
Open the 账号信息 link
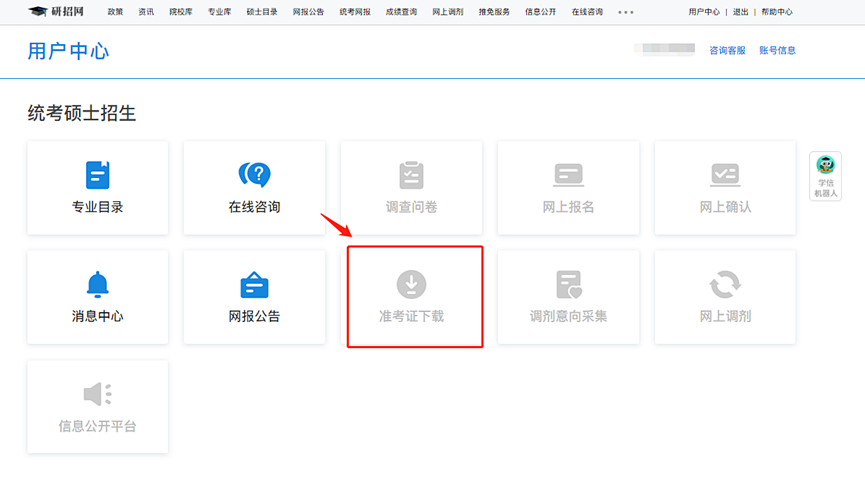click(777, 50)
